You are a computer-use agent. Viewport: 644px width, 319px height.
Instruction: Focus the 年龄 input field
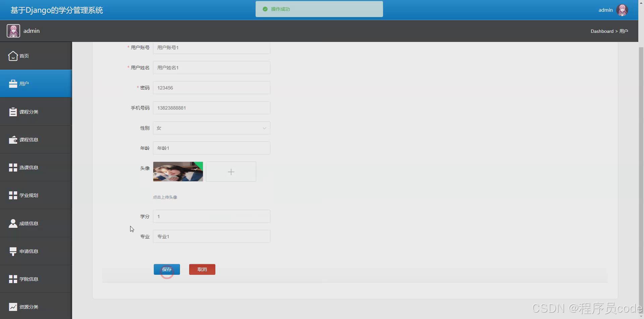tap(212, 148)
